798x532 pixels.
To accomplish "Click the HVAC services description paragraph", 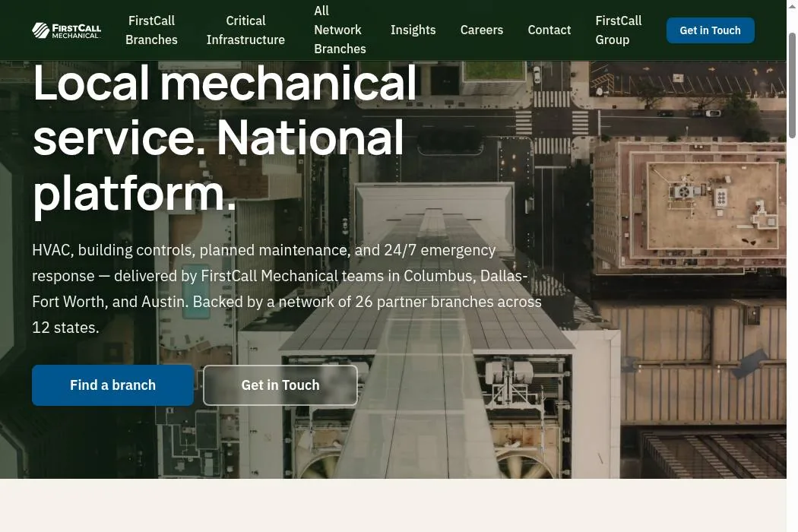I will pyautogui.click(x=287, y=289).
